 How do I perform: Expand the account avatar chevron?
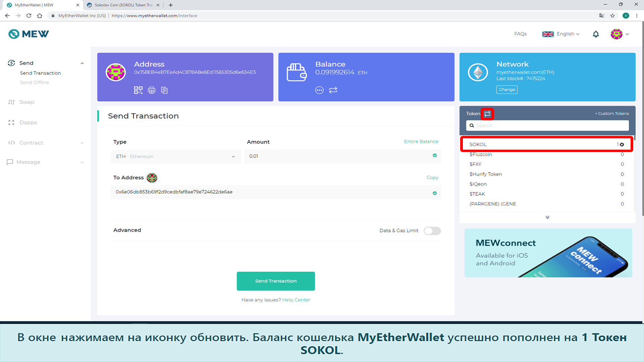pos(627,34)
